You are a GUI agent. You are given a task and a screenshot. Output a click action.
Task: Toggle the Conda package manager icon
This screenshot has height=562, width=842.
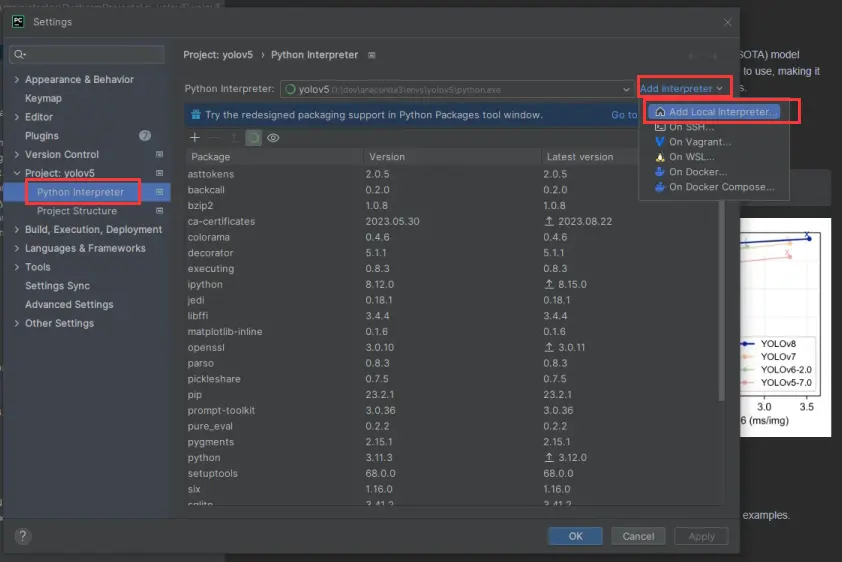point(253,137)
